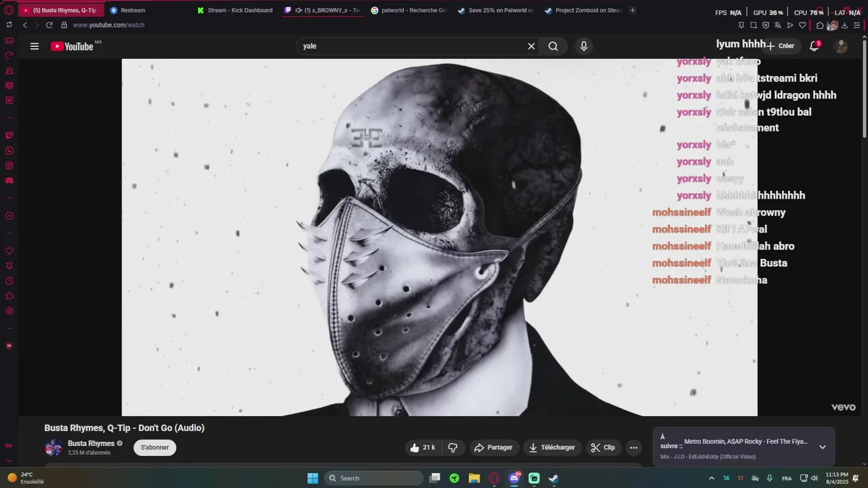
Task: Open Discord in the Opera sidebar
Action: [9, 181]
